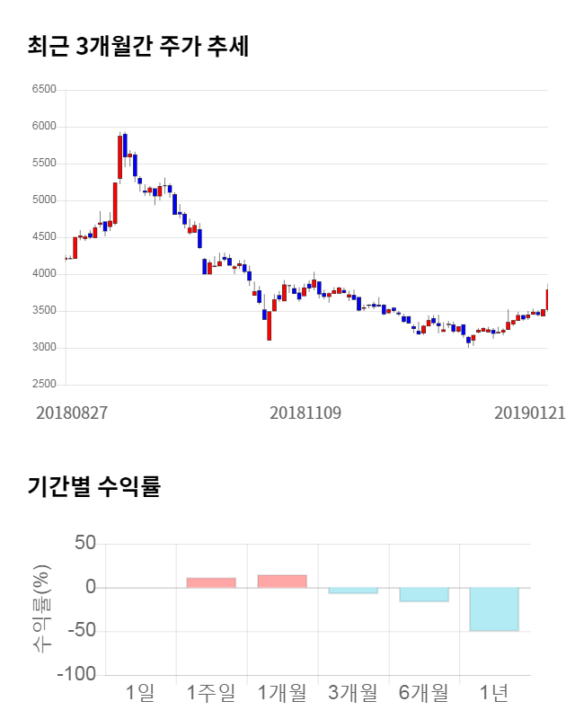The height and width of the screenshot is (728, 575).
Task: Click the 1주일 axis label
Action: coord(211,693)
